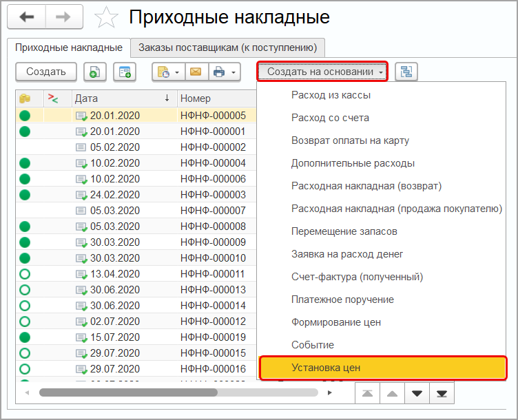Move up one row with the up arrow
The image size is (518, 420).
click(x=392, y=393)
